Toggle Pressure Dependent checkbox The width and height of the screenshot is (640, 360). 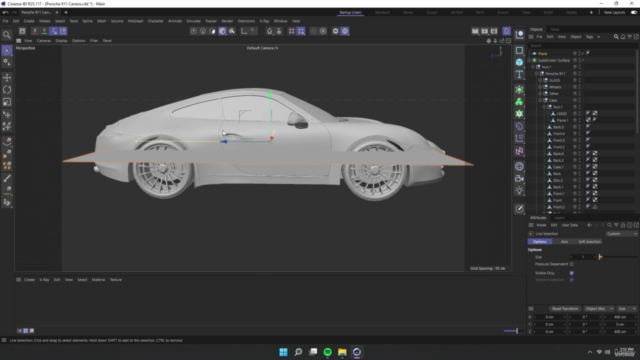pos(571,264)
